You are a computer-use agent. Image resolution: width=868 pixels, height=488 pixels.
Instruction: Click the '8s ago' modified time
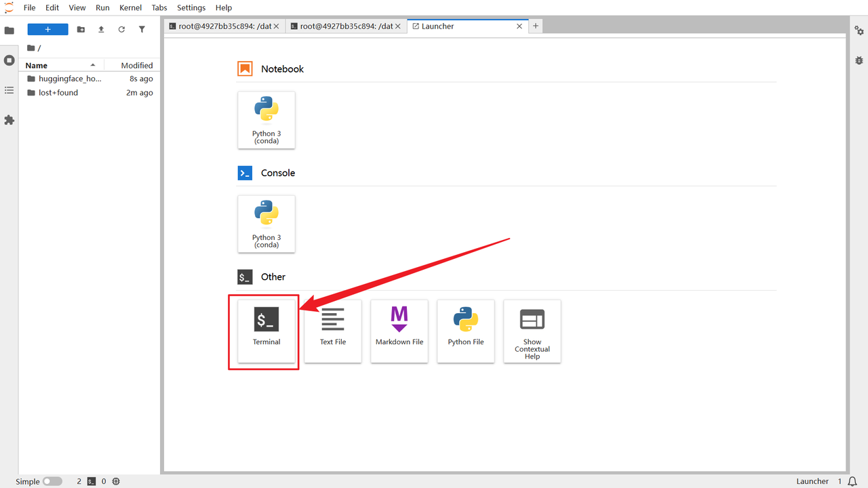[x=141, y=79]
